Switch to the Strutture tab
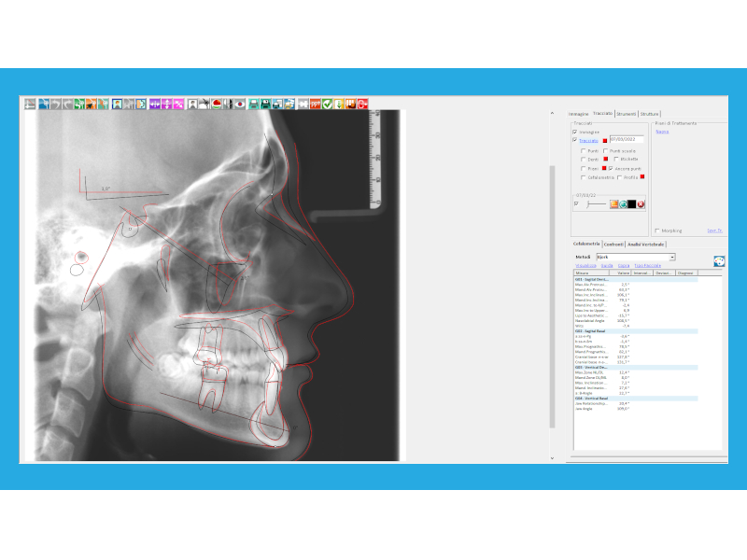Viewport: 747px width, 560px height. click(x=649, y=114)
